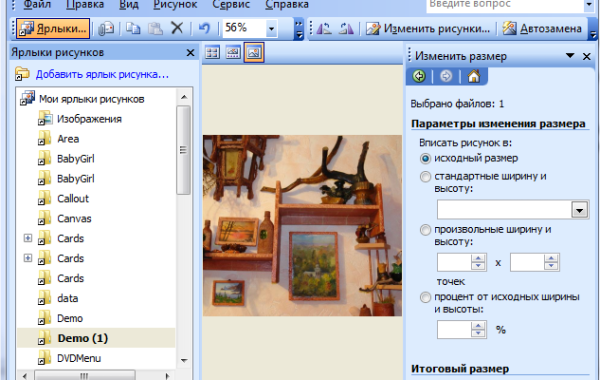
Task: Select стандартные ширину и высоту option
Action: coord(425,176)
